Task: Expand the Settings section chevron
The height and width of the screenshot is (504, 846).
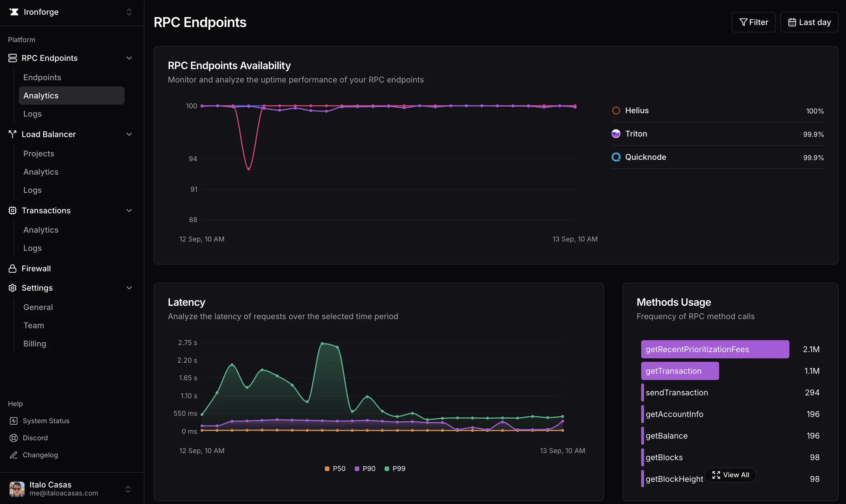Action: pyautogui.click(x=129, y=288)
